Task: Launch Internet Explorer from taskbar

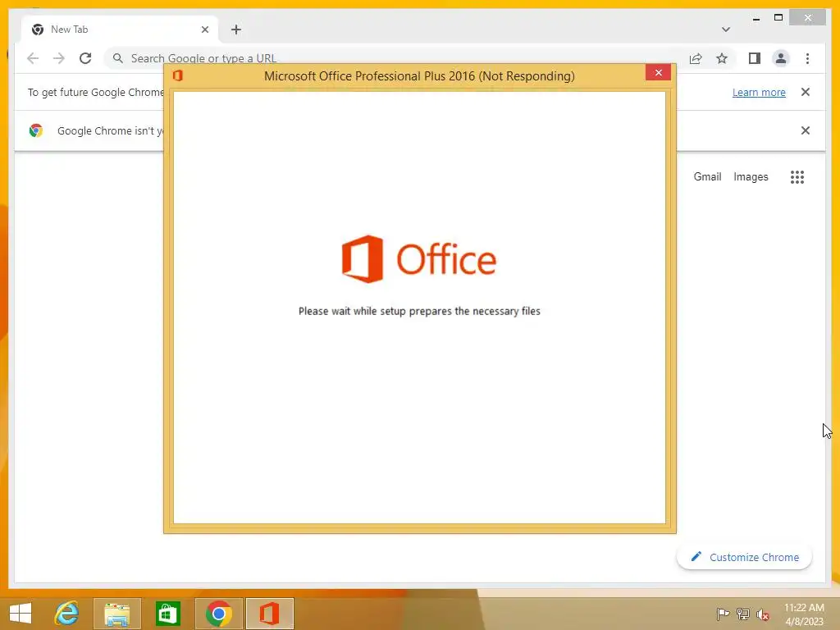Action: point(66,614)
